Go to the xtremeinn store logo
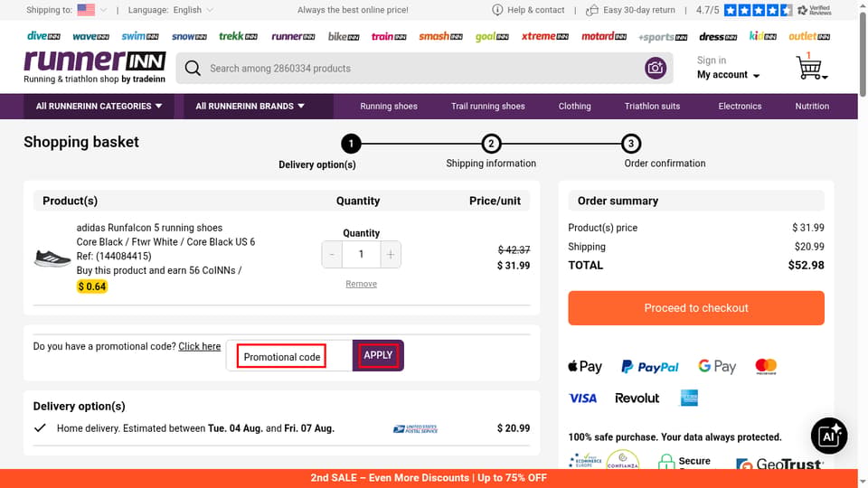868x488 pixels. [544, 36]
